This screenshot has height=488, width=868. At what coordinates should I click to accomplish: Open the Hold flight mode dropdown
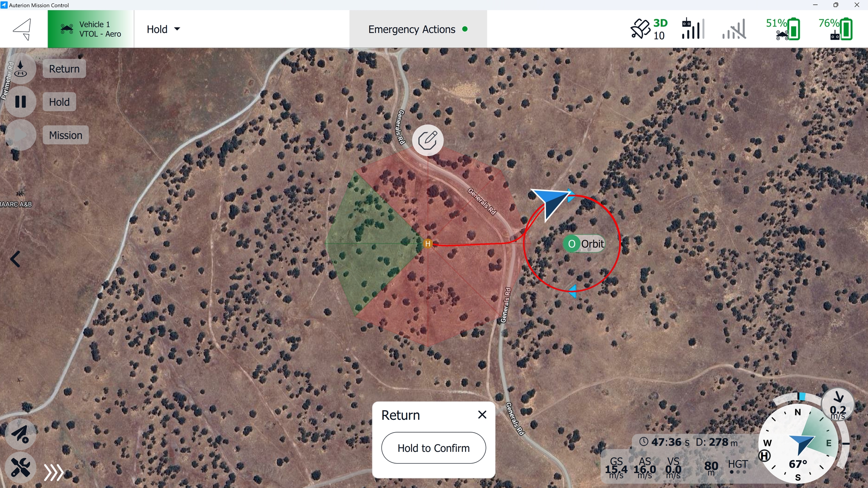click(x=163, y=29)
